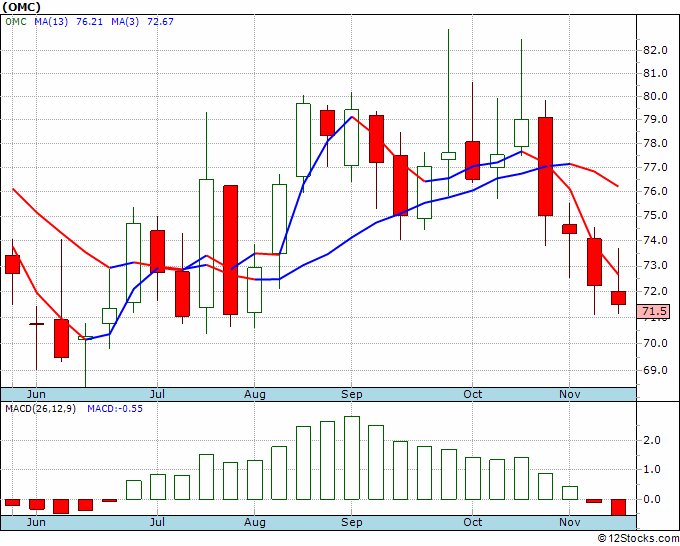Click the 76.21 moving average value
680x546 pixels.
(89, 22)
